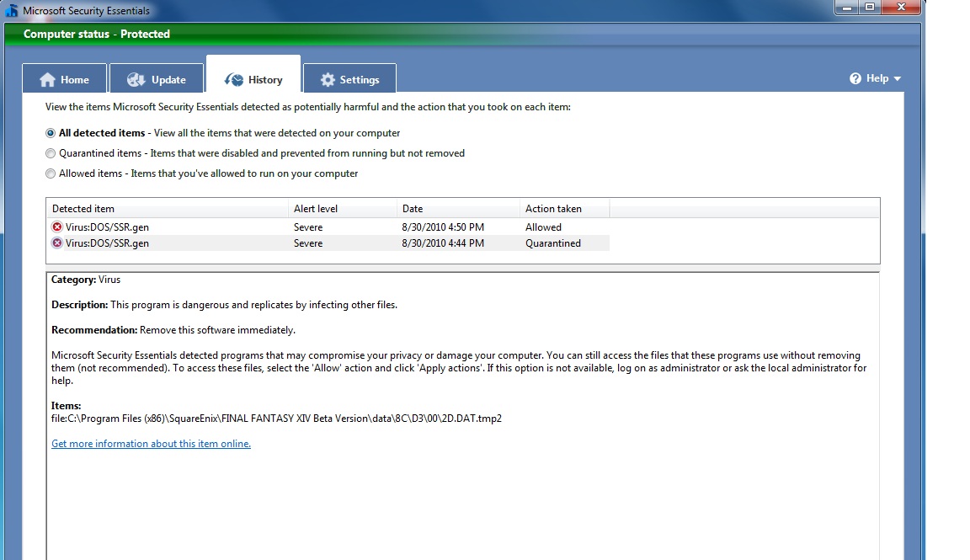The width and height of the screenshot is (970, 560).
Task: Click red alert icon of Quarantined virus row
Action: pyautogui.click(x=57, y=243)
